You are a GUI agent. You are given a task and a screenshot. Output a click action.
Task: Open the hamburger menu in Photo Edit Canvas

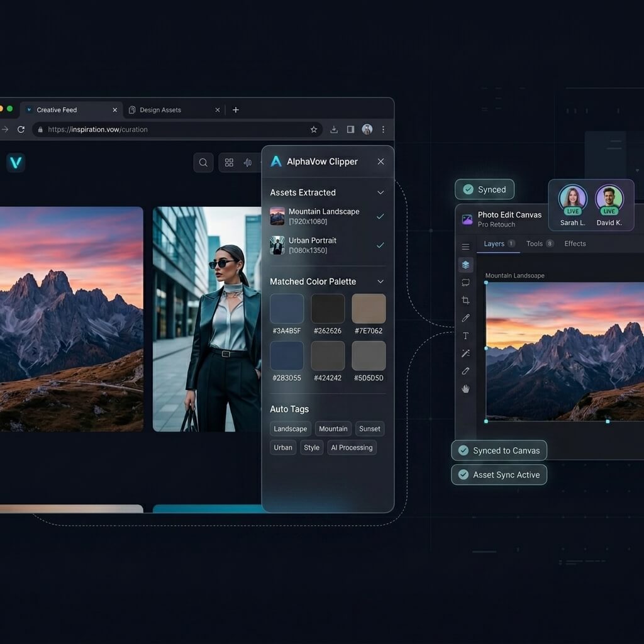[x=465, y=247]
